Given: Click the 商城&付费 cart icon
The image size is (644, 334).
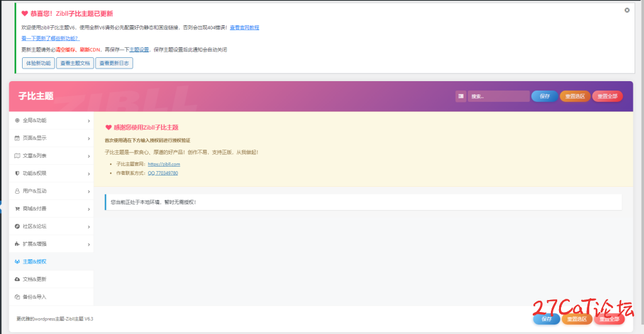Looking at the screenshot, I should 17,209.
